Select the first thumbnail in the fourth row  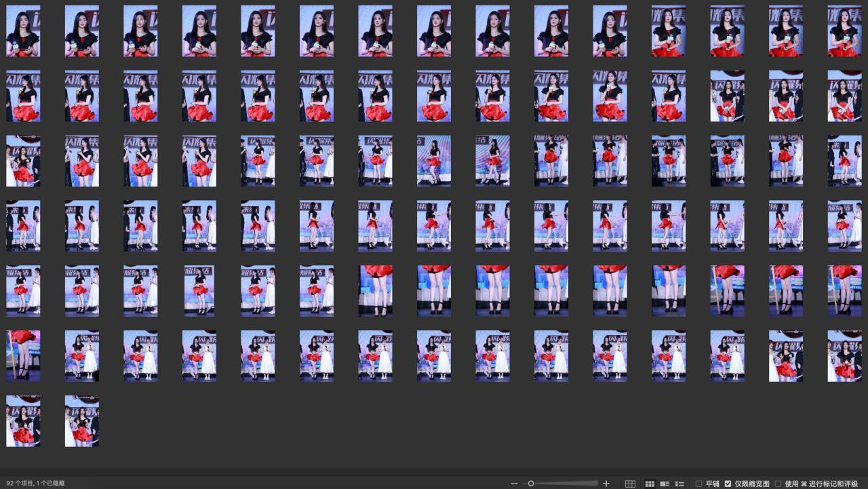pyautogui.click(x=23, y=226)
